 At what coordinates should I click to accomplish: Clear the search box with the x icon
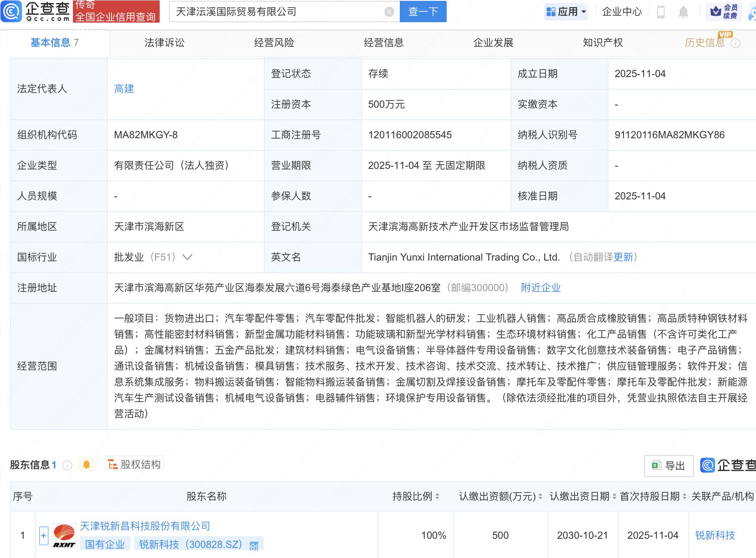[389, 11]
